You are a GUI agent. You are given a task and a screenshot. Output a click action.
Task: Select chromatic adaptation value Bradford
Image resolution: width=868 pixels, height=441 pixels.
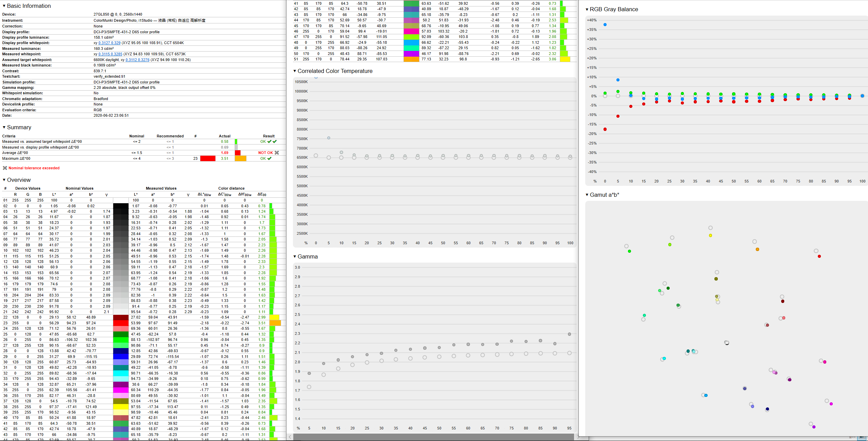tap(101, 99)
